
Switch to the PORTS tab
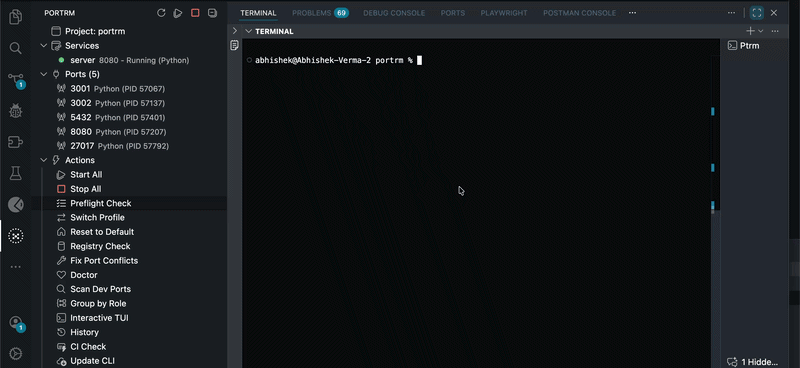(x=453, y=13)
